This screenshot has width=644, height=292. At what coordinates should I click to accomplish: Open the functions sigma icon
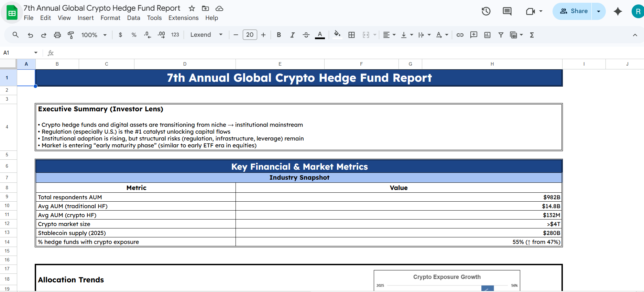[x=532, y=35]
